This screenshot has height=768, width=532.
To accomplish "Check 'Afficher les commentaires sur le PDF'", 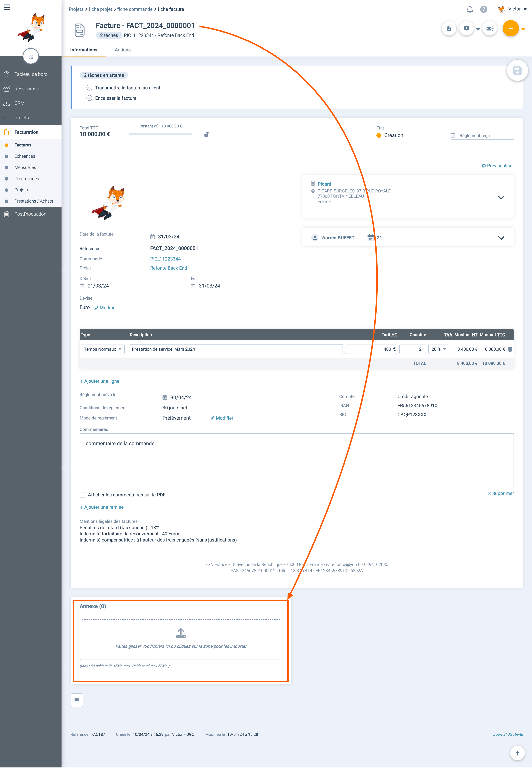I will point(82,495).
